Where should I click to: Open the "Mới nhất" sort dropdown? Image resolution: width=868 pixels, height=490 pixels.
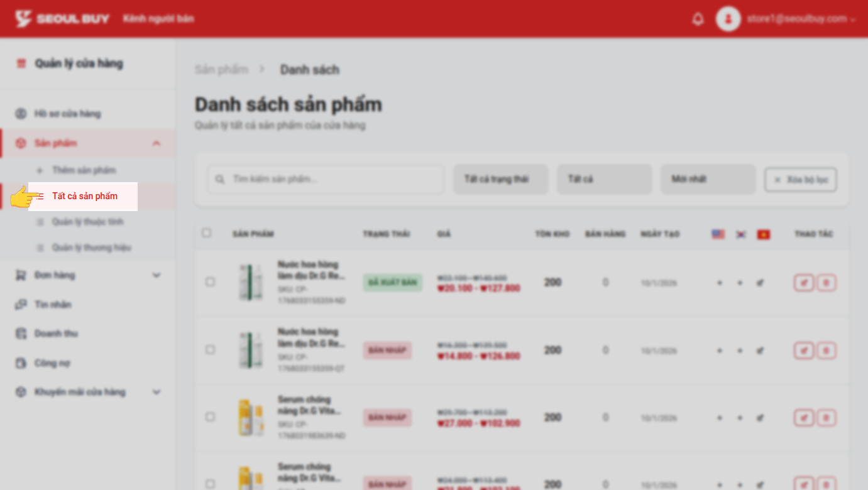[707, 179]
